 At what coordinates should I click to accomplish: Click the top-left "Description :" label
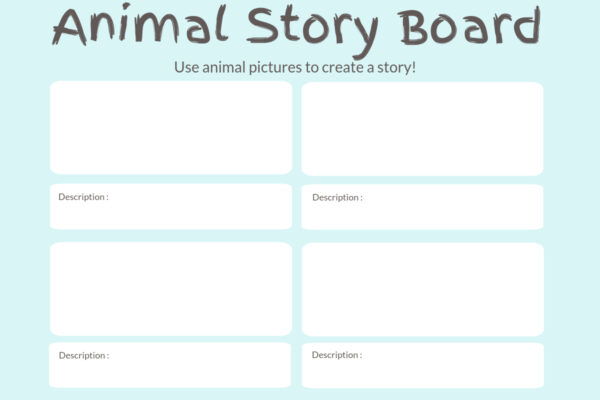point(83,197)
